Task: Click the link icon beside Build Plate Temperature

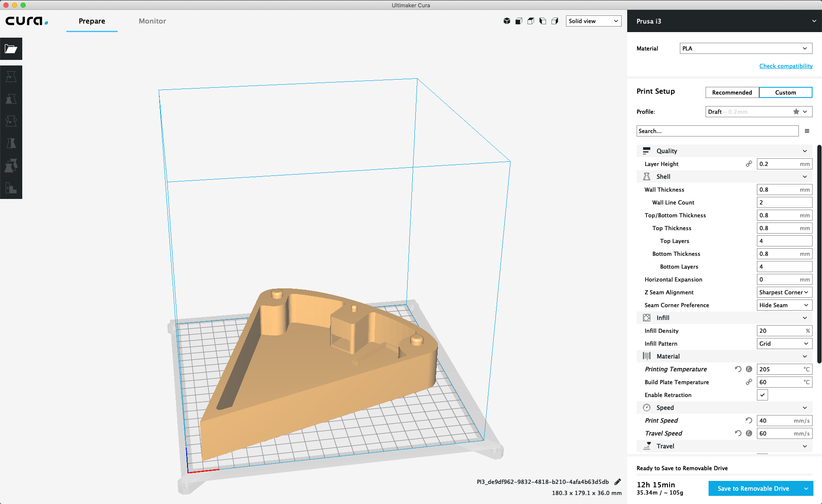Action: tap(749, 382)
